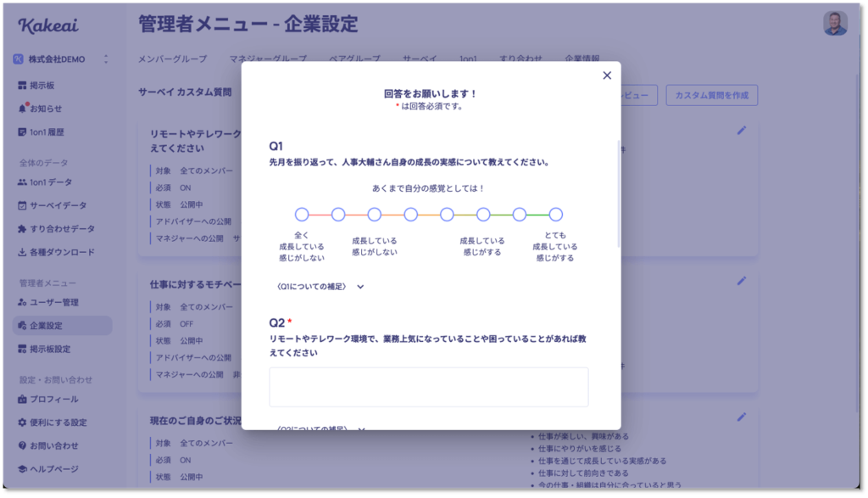Screen dimensions: 868x498
Task: Switch to the 1on1 tab
Action: pyautogui.click(x=468, y=59)
